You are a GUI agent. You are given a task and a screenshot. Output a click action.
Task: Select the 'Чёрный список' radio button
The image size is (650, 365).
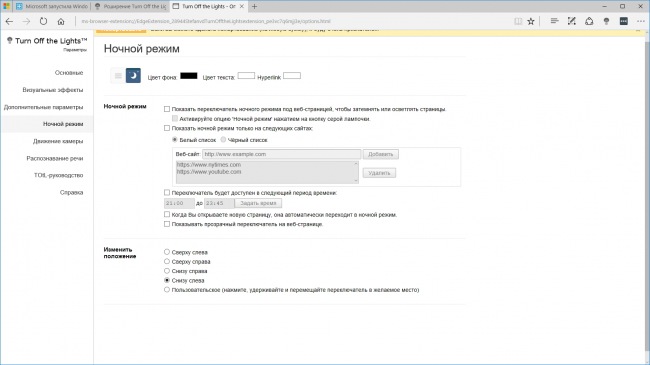click(x=223, y=140)
